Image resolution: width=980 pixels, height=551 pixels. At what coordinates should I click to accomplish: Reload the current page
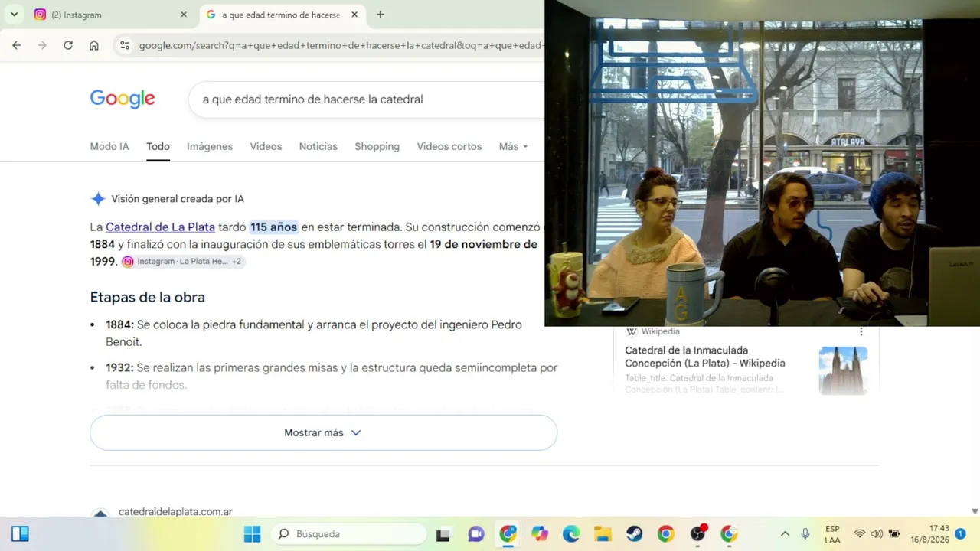[68, 45]
